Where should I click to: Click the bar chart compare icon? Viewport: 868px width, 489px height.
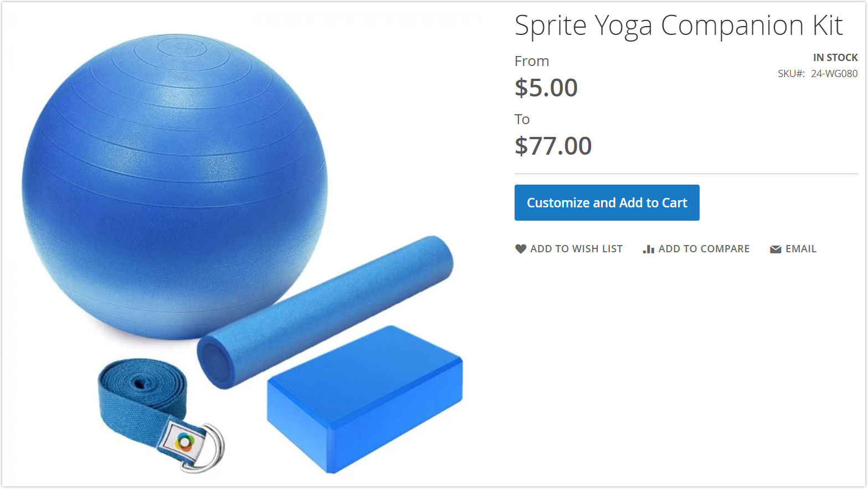649,249
